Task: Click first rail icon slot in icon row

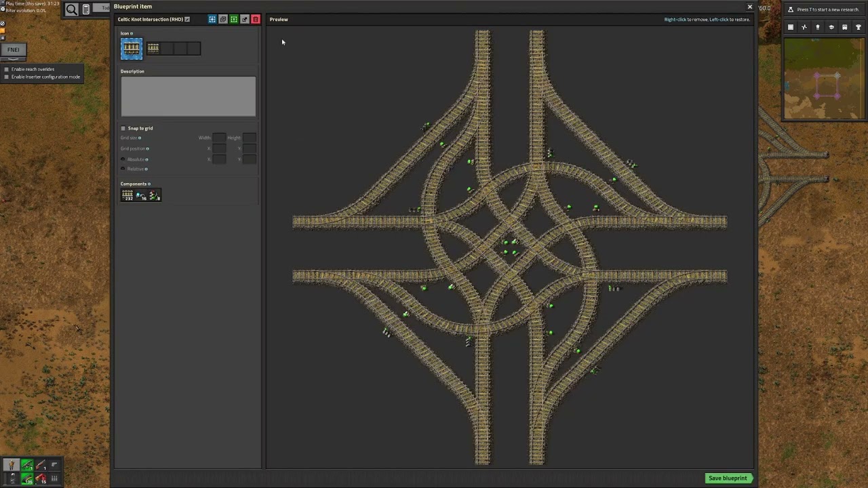Action: pos(153,48)
